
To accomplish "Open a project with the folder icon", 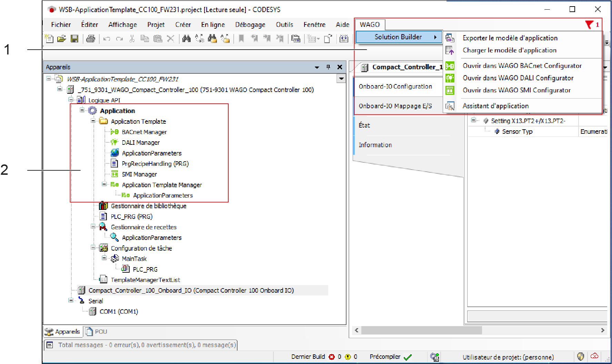I will click(62, 39).
